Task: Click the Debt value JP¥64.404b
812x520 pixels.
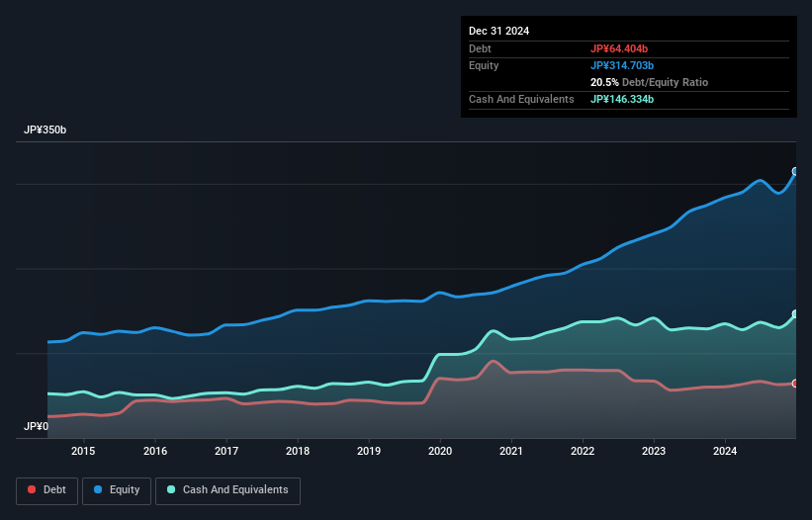Action: (619, 48)
